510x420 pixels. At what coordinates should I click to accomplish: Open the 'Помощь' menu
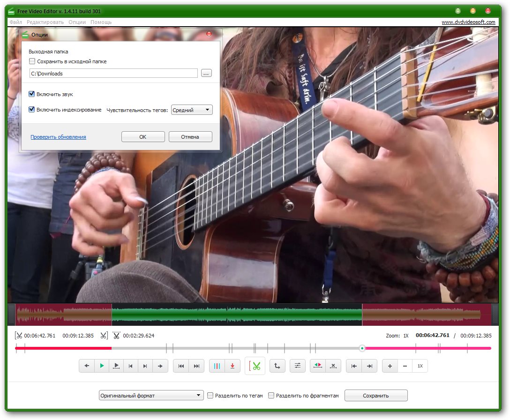tap(101, 22)
